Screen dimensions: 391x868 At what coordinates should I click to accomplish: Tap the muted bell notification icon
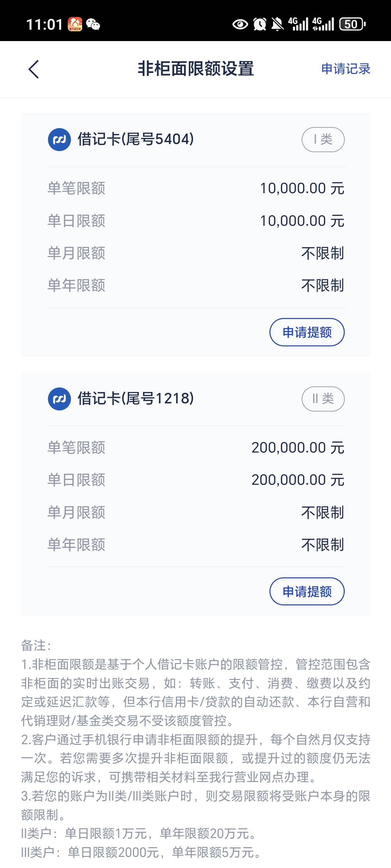tap(277, 24)
